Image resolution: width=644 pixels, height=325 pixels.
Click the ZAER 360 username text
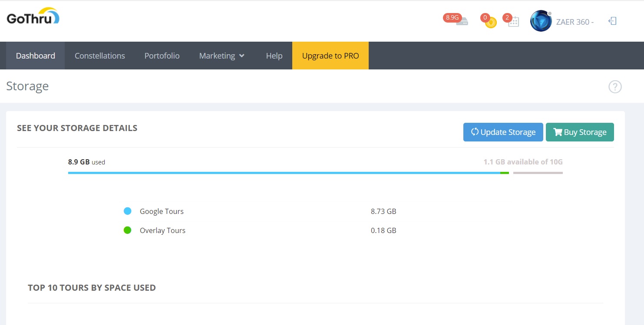(575, 22)
